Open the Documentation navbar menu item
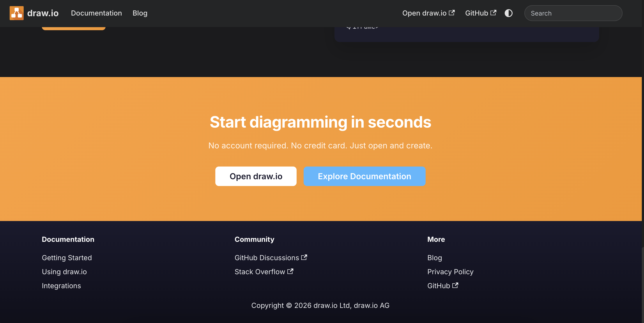The width and height of the screenshot is (644, 323). [x=96, y=13]
